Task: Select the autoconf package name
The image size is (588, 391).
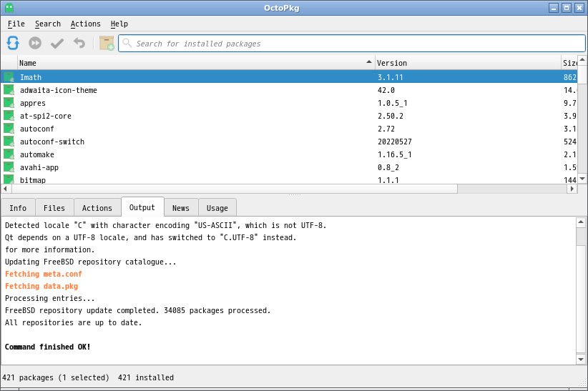Action: 36,129
